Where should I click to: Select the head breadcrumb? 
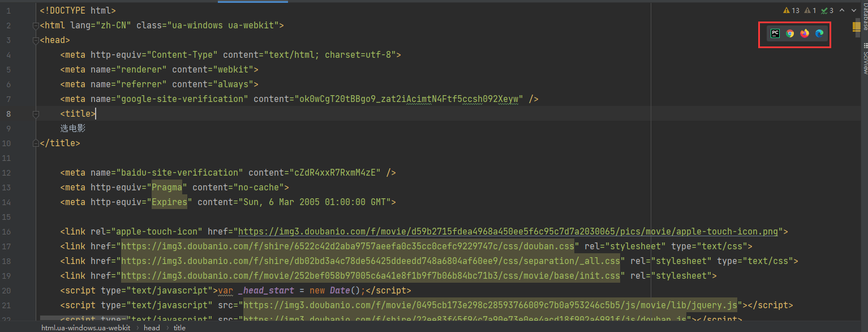point(152,327)
